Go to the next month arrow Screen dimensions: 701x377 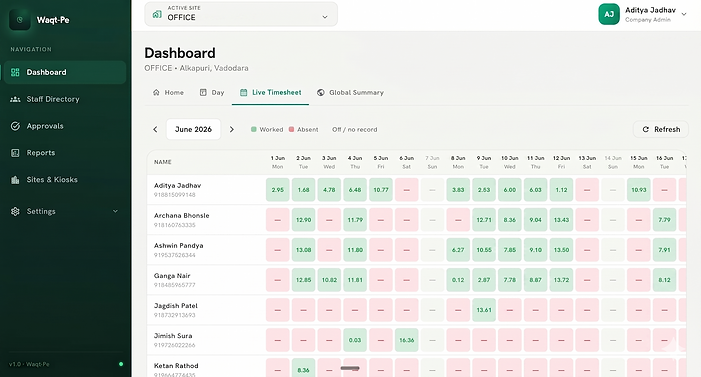[x=232, y=129]
